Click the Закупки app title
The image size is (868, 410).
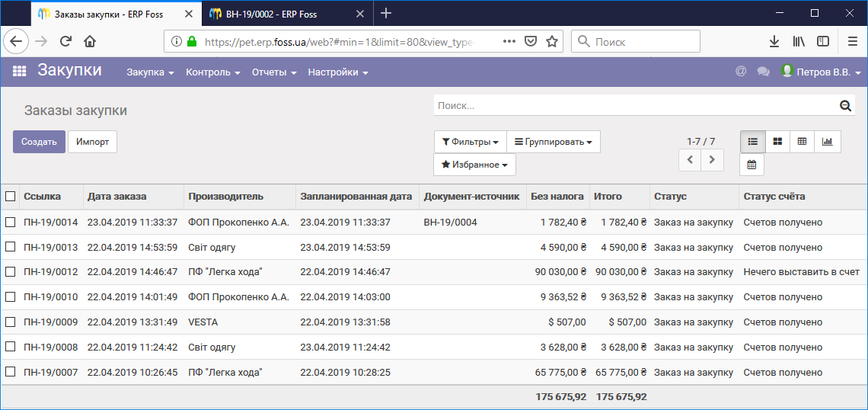70,70
